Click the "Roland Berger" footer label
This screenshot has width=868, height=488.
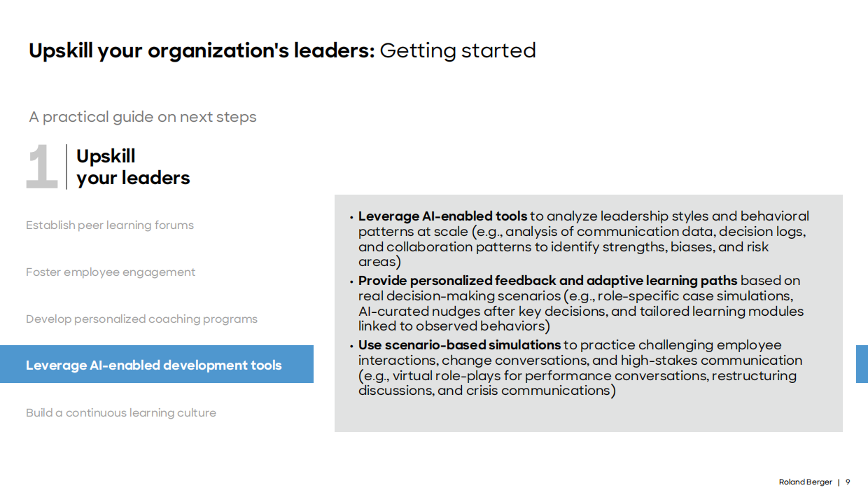806,482
